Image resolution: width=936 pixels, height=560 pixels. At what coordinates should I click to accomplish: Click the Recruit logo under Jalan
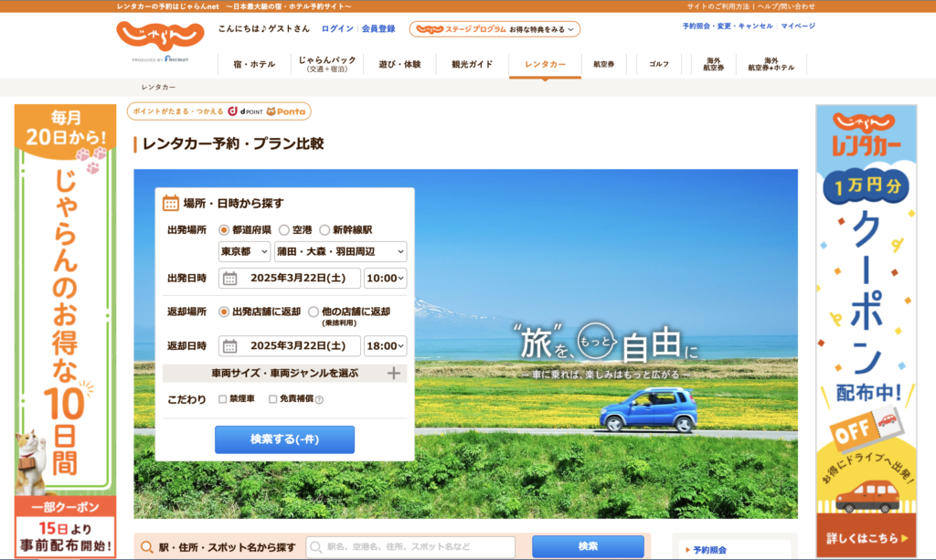176,59
